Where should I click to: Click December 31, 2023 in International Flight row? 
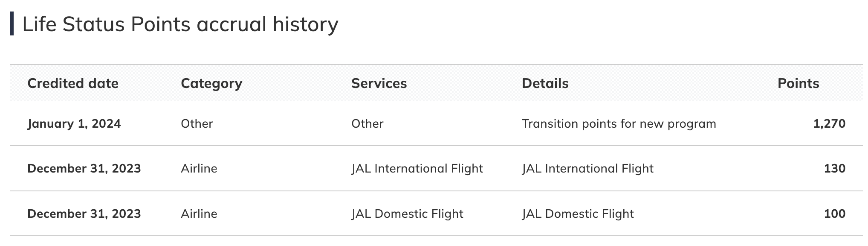pyautogui.click(x=84, y=169)
